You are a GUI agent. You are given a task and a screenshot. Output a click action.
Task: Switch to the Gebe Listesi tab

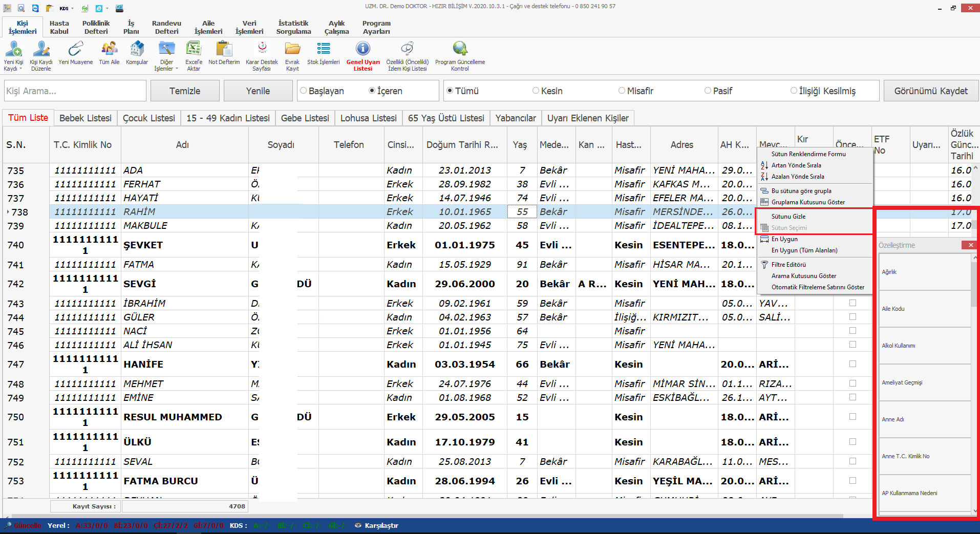point(305,118)
